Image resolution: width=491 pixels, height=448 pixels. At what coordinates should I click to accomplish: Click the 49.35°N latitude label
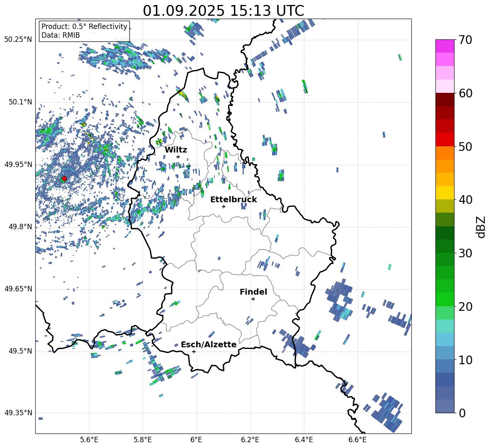pos(18,413)
